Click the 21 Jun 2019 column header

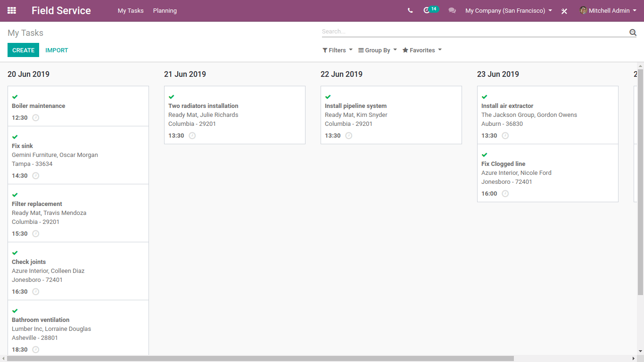(x=185, y=74)
